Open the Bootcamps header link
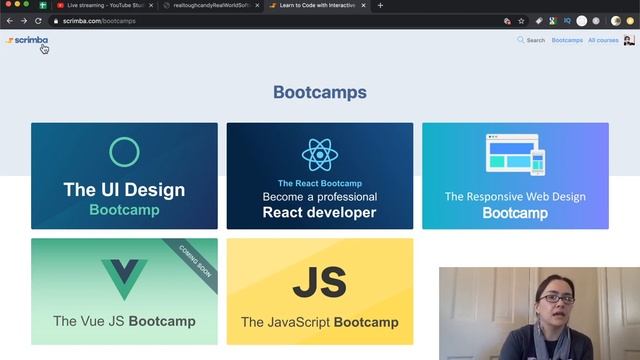Screen dimensions: 640x360 [567, 40]
